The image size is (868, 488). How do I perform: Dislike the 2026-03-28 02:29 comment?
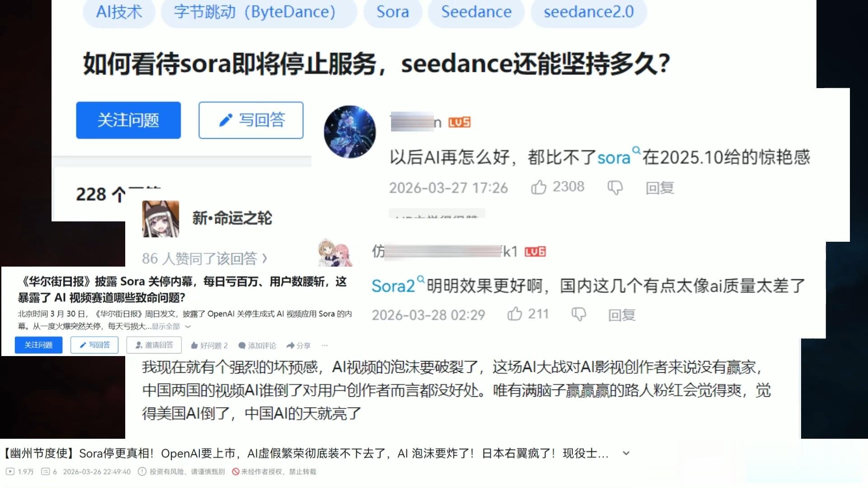click(579, 314)
